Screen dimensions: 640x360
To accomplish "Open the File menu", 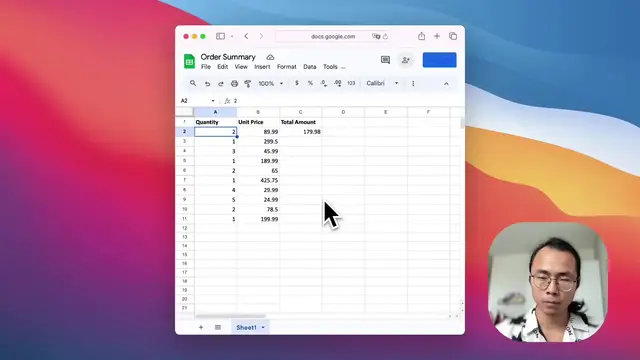I will point(206,67).
